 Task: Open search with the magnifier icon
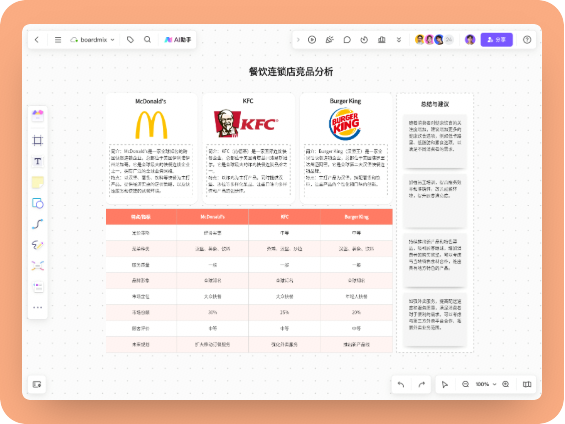tap(147, 40)
